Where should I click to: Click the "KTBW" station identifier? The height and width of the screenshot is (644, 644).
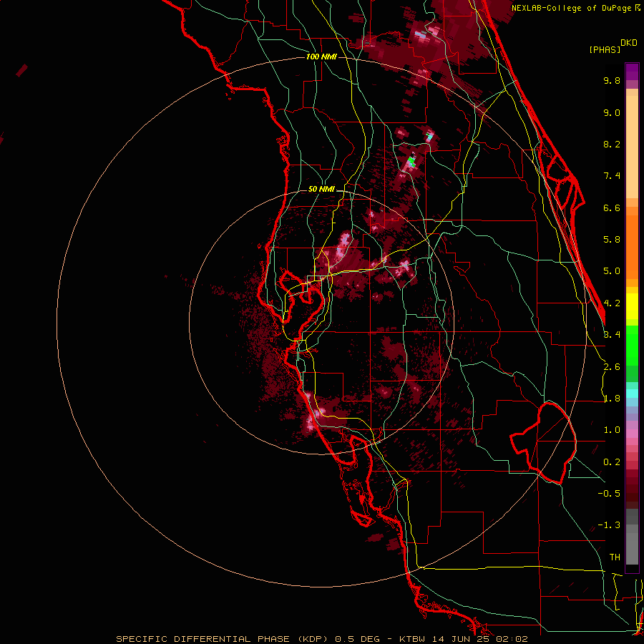coord(412,639)
